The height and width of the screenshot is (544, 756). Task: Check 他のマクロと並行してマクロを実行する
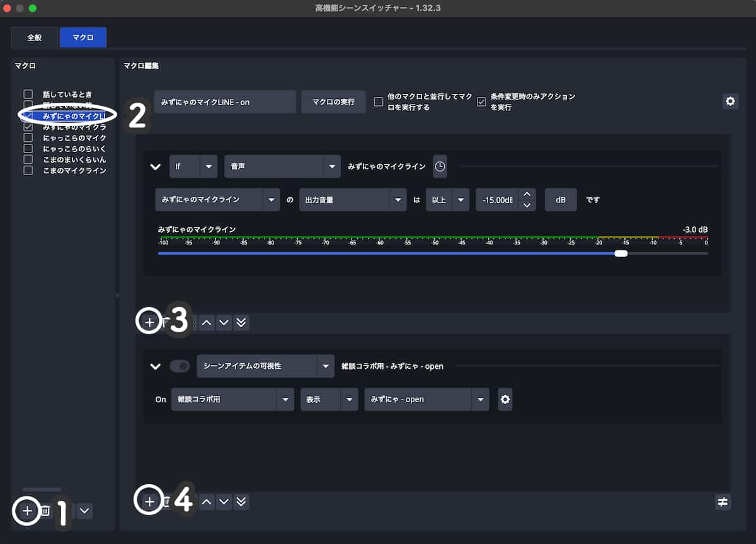coord(379,101)
